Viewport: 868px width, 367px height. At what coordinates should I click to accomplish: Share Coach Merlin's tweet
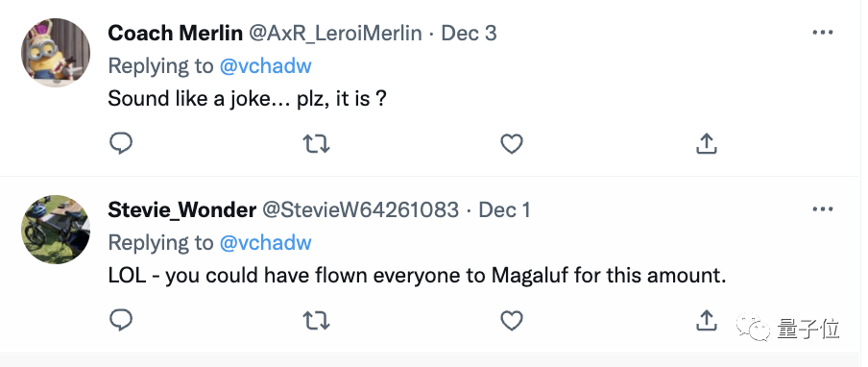707,144
